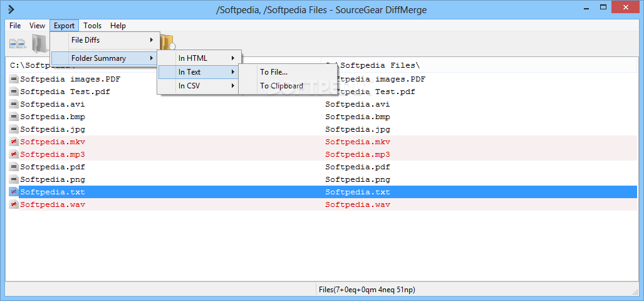
Task: Click the Files(7+0eq+0qm 4neq 51np) status text
Action: [366, 290]
